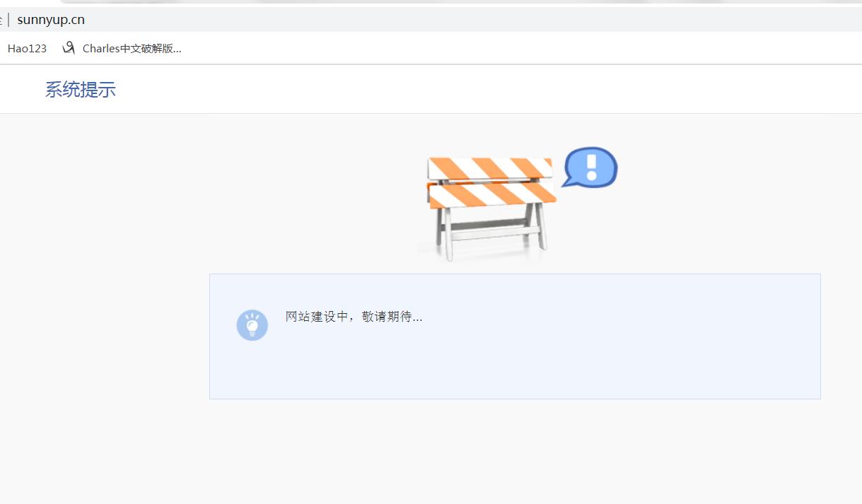Image resolution: width=862 pixels, height=504 pixels.
Task: Click the white exclamation mark in the bubble
Action: [x=592, y=167]
